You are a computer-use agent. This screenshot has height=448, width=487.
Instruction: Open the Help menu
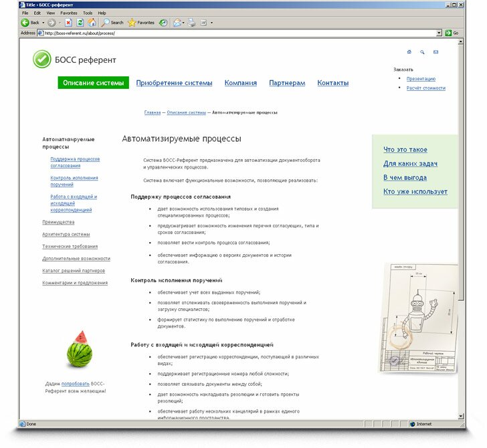(102, 13)
